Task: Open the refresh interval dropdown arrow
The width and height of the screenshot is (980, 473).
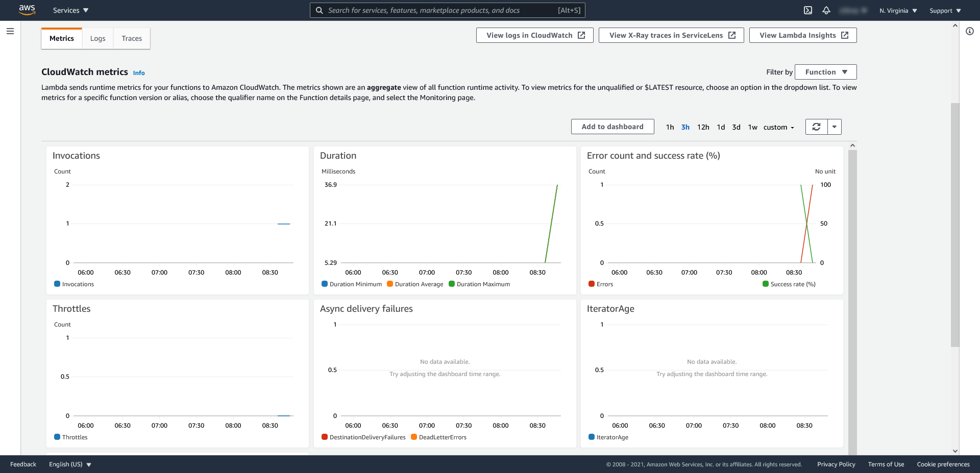Action: [x=835, y=127]
